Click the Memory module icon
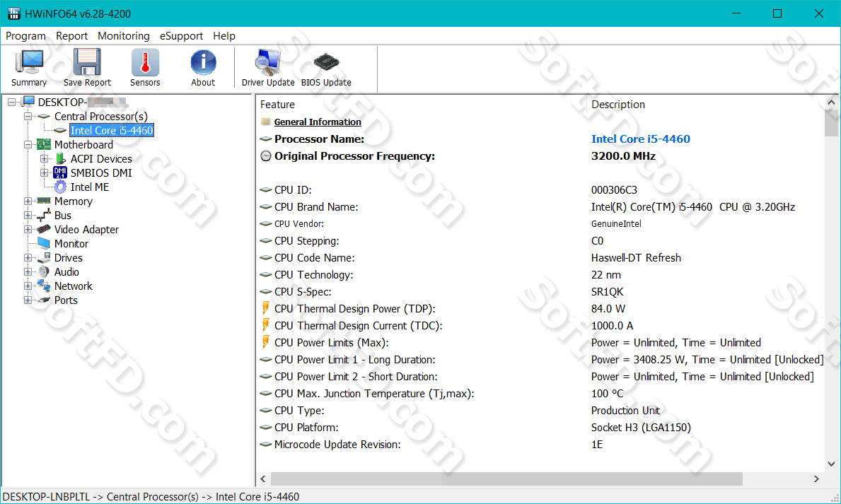Viewport: 841px width, 504px height. pyautogui.click(x=44, y=201)
